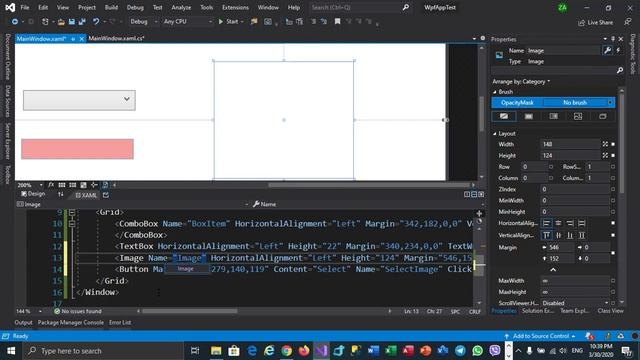
Task: Open the ComboBox in the designer
Action: click(79, 100)
